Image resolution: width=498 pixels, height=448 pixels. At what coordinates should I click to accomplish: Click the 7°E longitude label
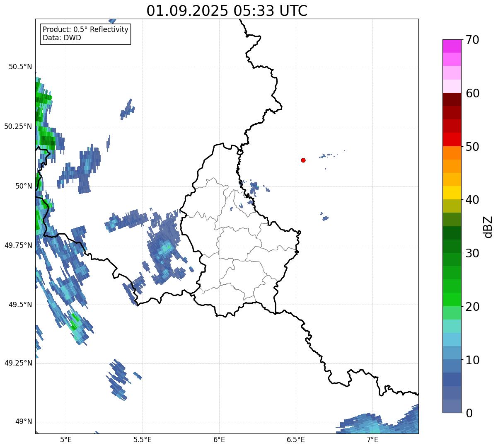pyautogui.click(x=372, y=439)
